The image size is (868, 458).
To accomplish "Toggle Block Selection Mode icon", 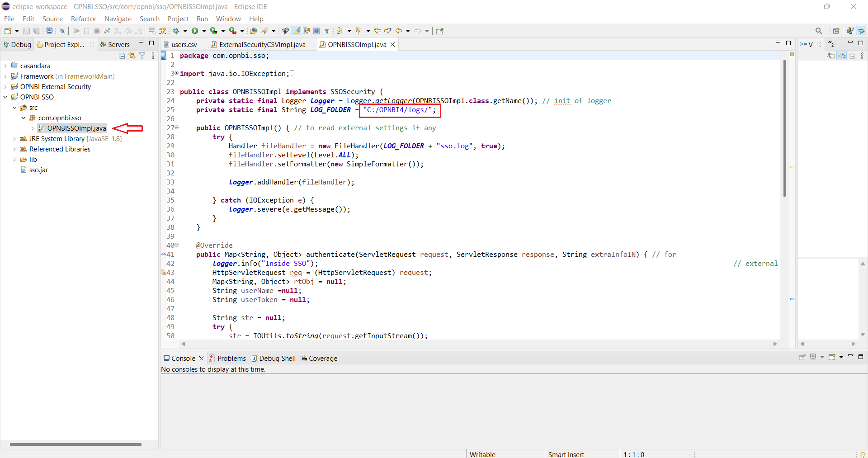I will pos(316,31).
